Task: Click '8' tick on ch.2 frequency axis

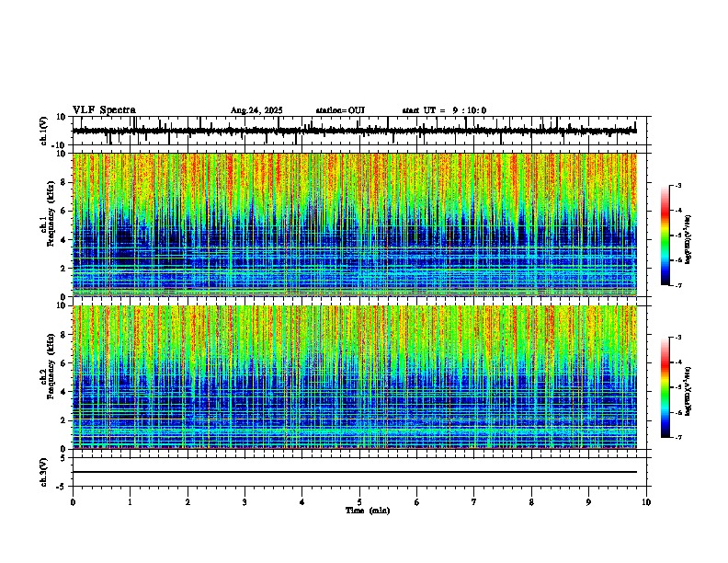Action: coord(64,335)
